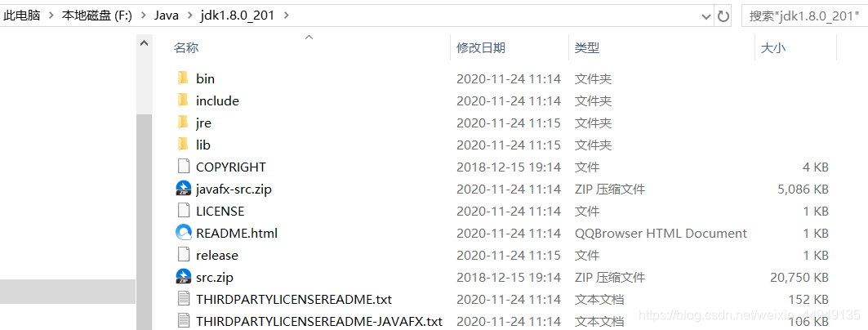Viewport: 868px width, 330px height.
Task: Select the README.html browser icon
Action: coord(183,233)
